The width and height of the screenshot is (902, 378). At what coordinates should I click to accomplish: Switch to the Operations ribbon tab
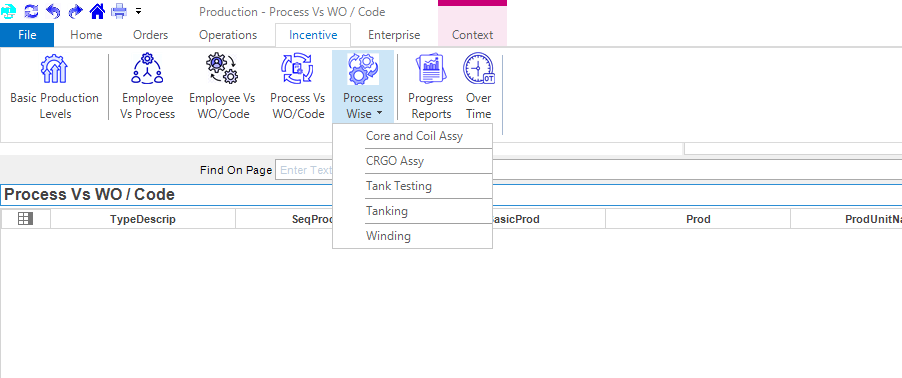click(228, 35)
